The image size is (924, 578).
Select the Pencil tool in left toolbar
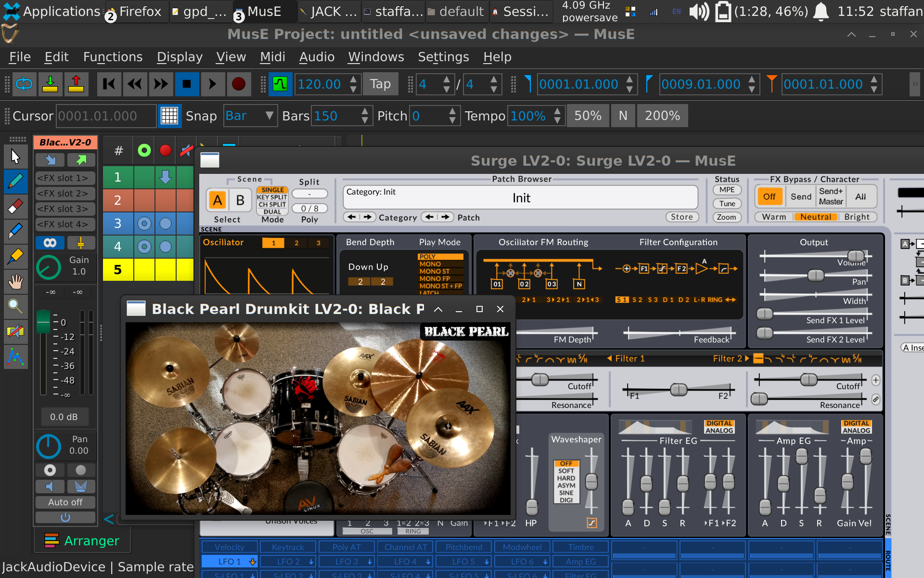[x=15, y=182]
